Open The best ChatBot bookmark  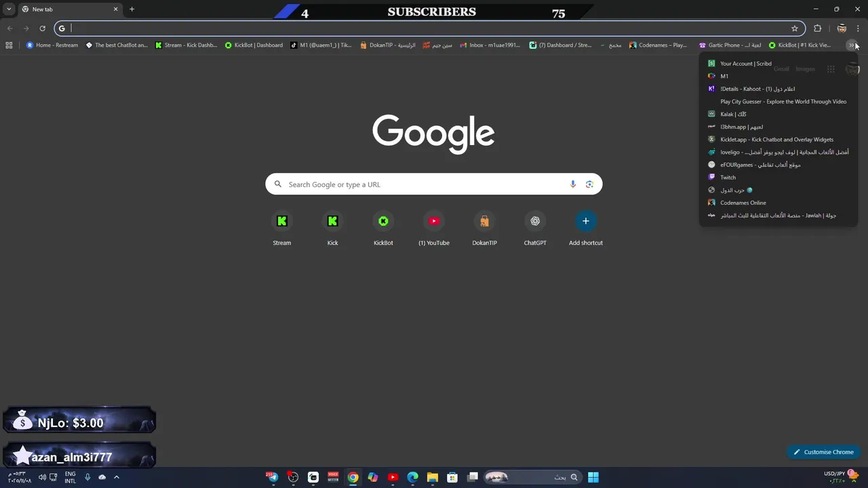point(117,45)
